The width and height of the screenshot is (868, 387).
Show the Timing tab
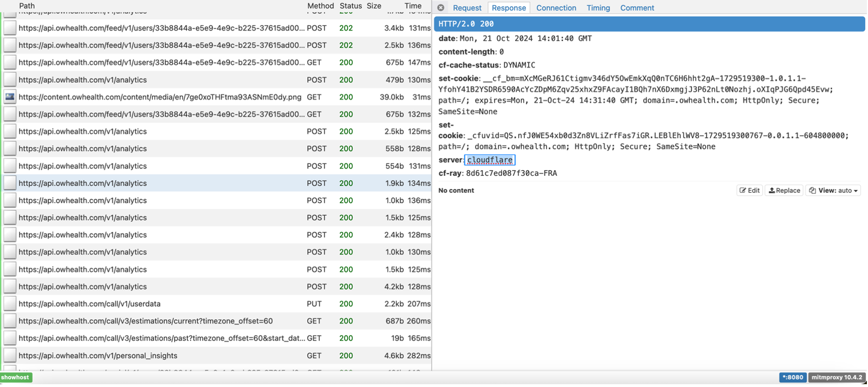coord(598,8)
